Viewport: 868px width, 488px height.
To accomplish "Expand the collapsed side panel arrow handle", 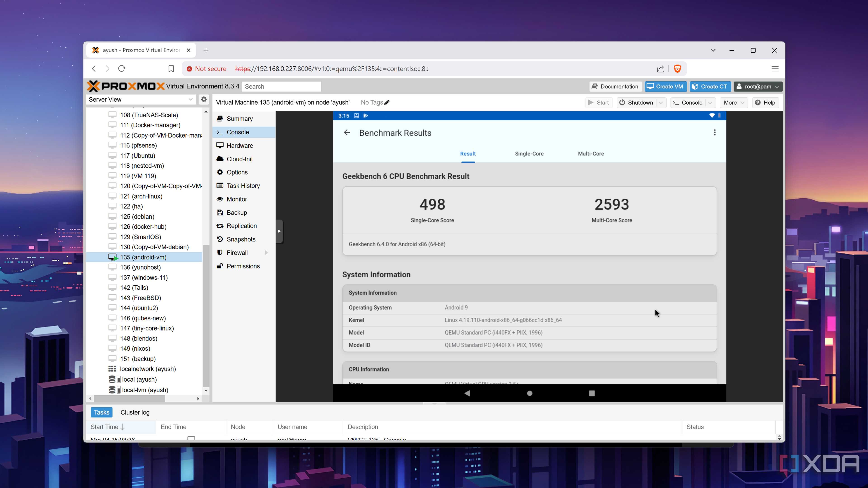I will coord(279,231).
